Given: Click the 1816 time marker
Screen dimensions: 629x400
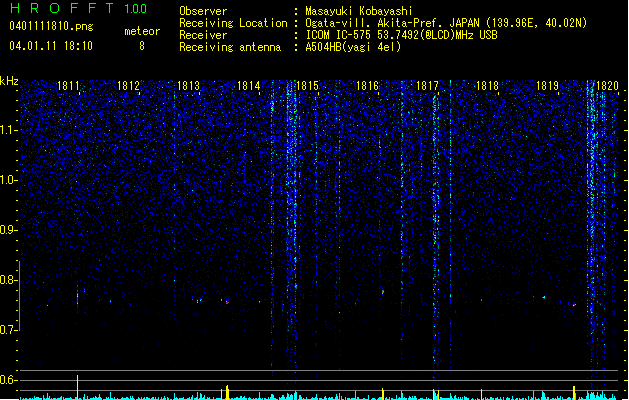Looking at the screenshot, I should tap(367, 86).
